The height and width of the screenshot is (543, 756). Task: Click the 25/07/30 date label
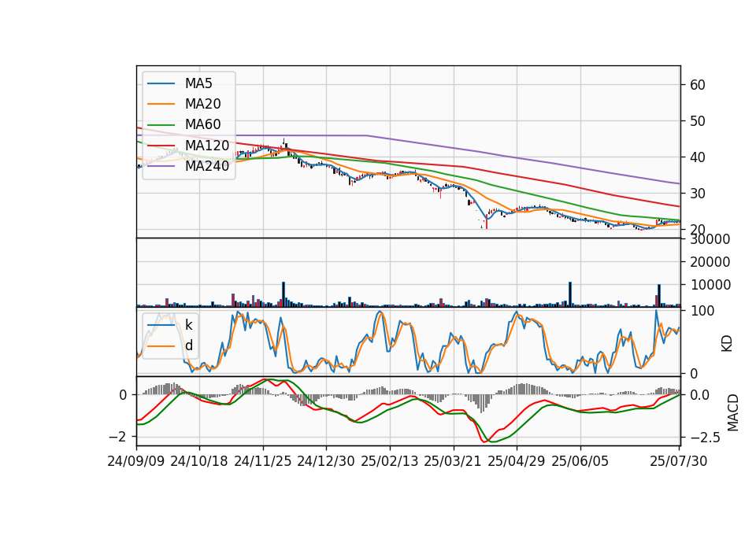click(x=679, y=461)
